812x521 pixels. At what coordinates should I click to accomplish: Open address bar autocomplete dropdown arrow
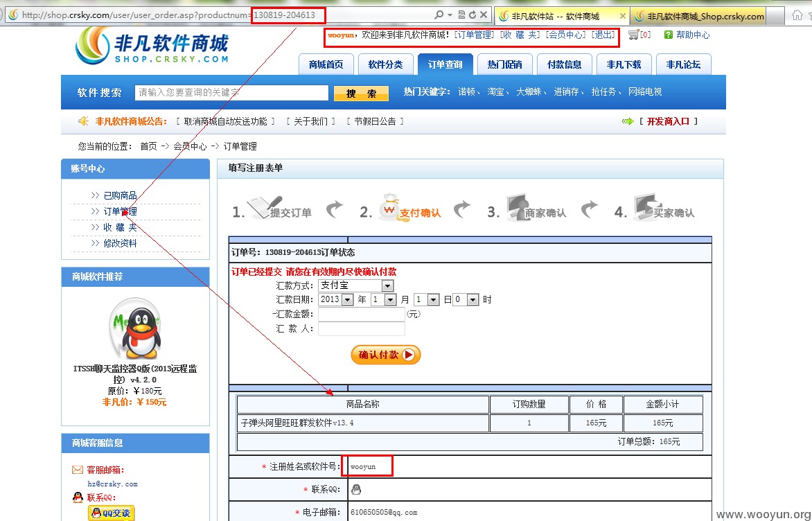(x=450, y=15)
